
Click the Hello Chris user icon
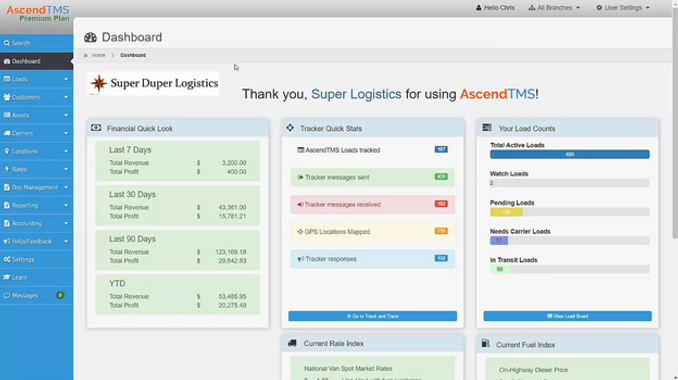(479, 8)
